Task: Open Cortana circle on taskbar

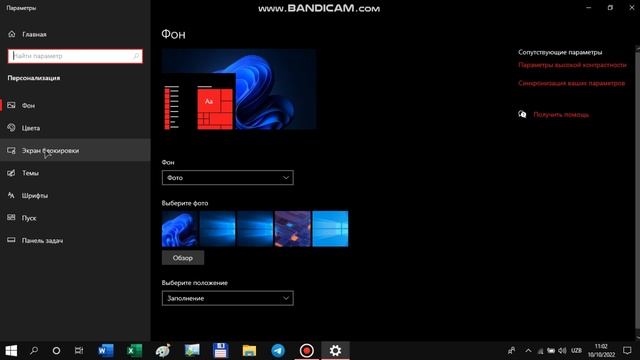Action: click(56, 351)
